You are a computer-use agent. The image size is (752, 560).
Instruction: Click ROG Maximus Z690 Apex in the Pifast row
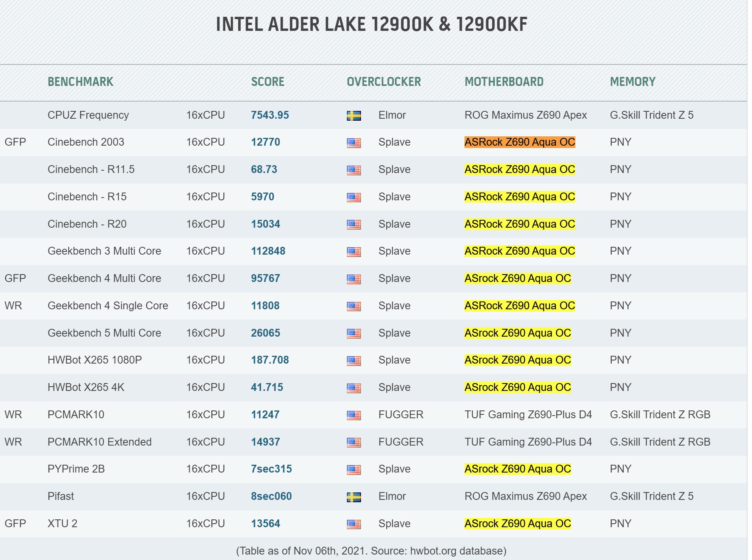[525, 496]
